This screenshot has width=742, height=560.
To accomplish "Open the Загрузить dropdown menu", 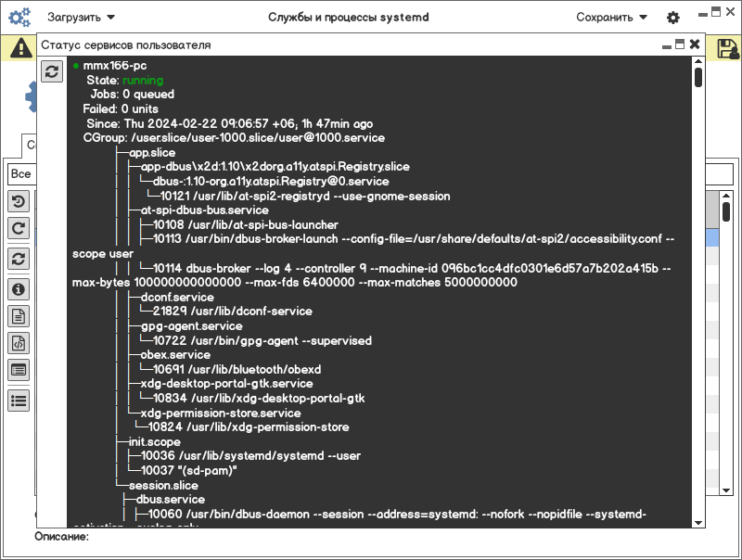I will click(x=81, y=18).
